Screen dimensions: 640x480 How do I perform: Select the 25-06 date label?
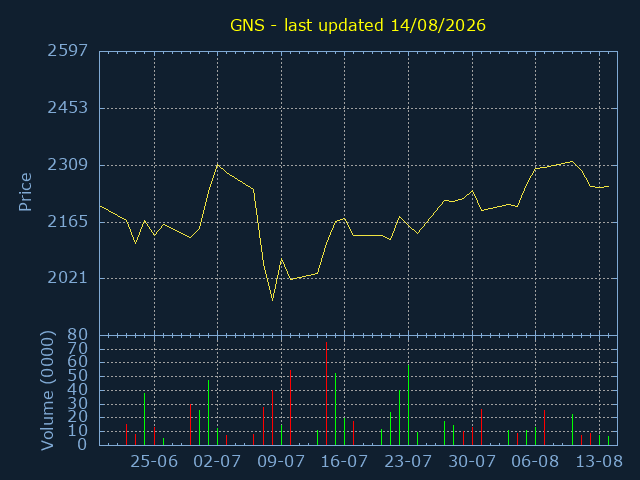click(154, 462)
